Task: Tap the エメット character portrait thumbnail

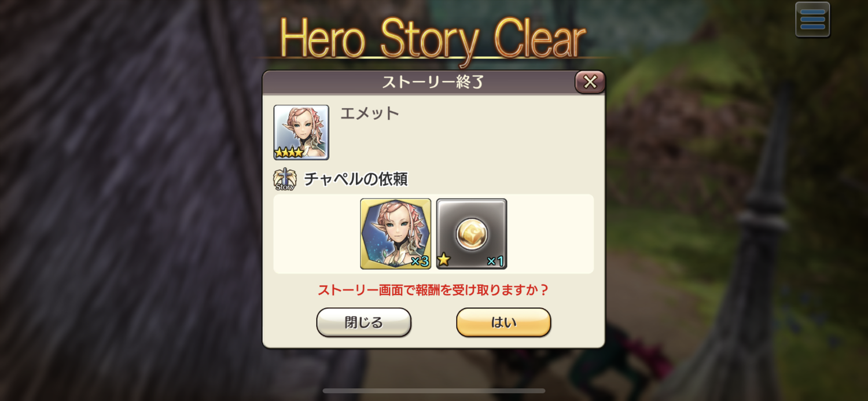Action: [x=301, y=132]
